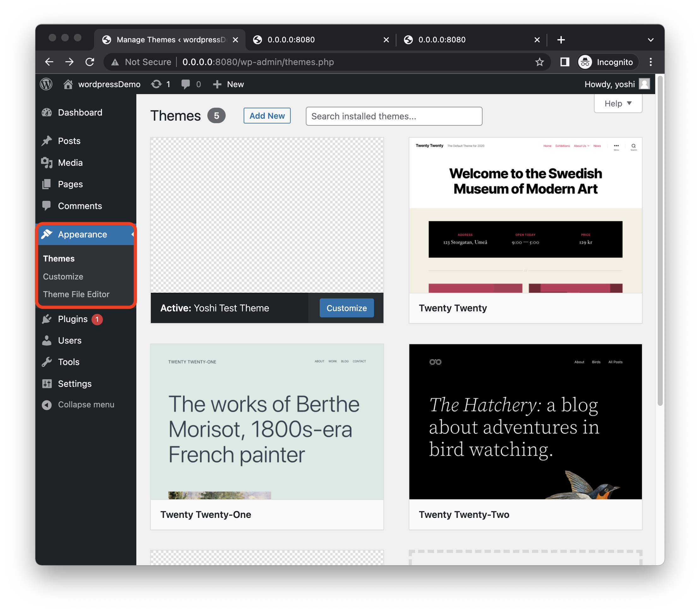
Task: Click the Twenty Twenty-Two theme name
Action: pyautogui.click(x=464, y=514)
